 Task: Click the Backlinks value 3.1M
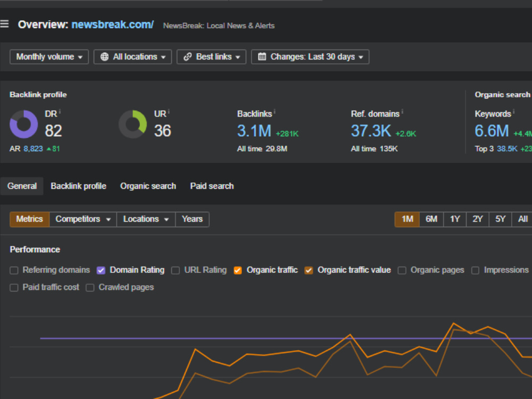click(254, 131)
